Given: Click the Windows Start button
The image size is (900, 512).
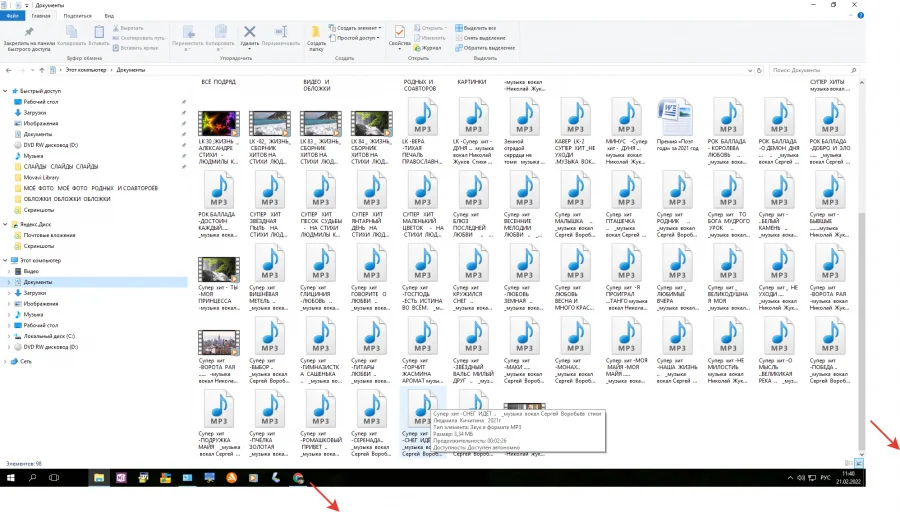Looking at the screenshot, I should tap(11, 479).
